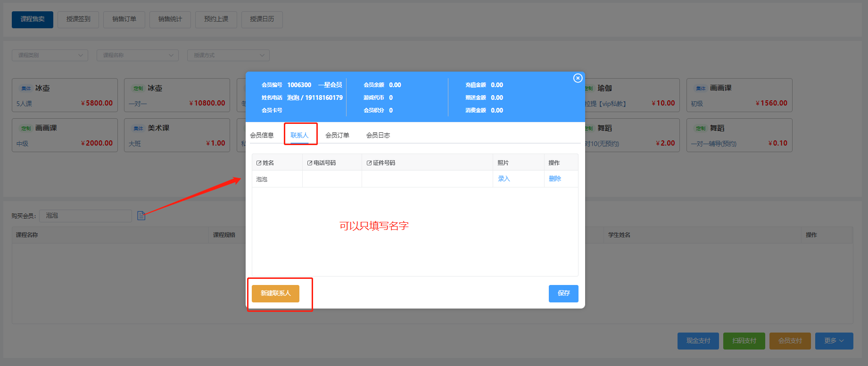Click the edit icon in 电话号码 column header

click(x=310, y=163)
